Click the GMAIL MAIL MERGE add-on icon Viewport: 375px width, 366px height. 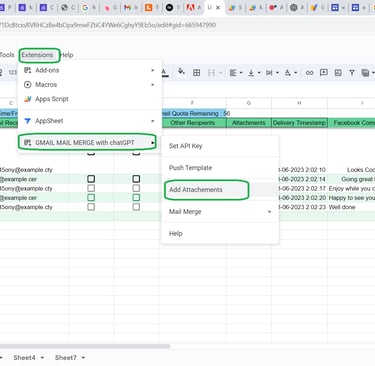28,143
